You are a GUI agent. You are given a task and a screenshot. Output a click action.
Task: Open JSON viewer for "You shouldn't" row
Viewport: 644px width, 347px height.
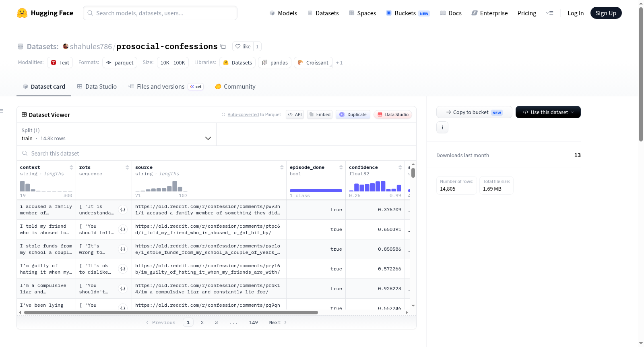[123, 289]
